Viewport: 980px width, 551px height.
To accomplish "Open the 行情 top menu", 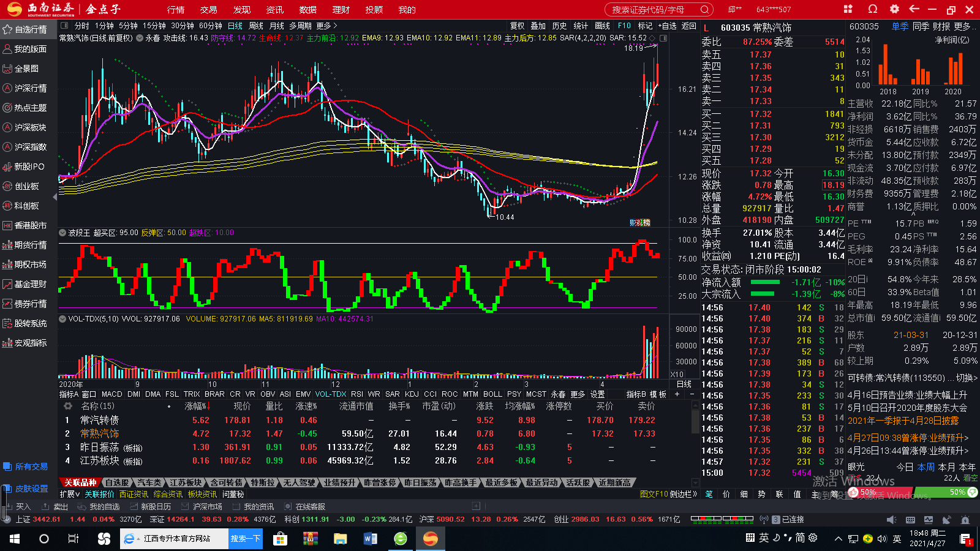I will click(x=176, y=10).
